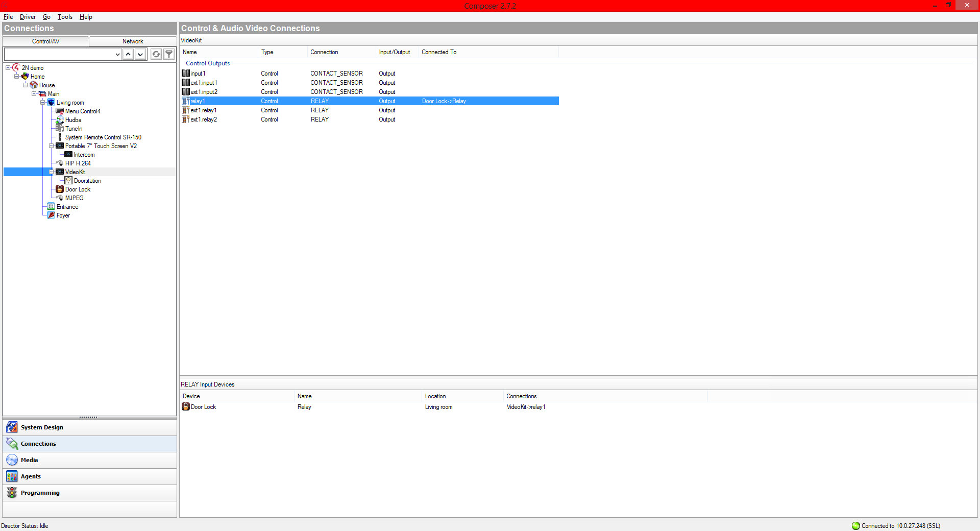Collapse the VideoKit tree node
Image resolution: width=980 pixels, height=531 pixels.
tap(52, 172)
